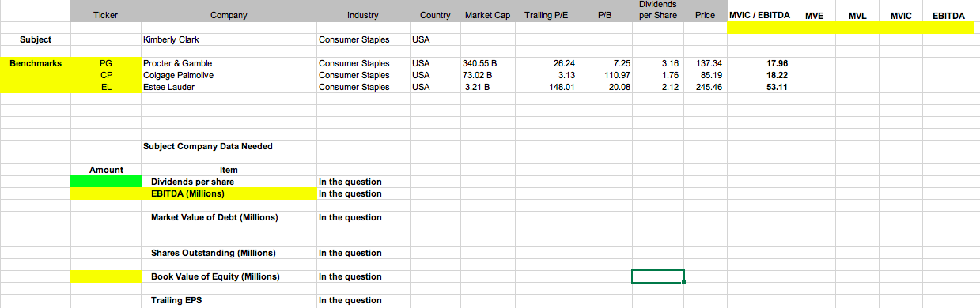The height and width of the screenshot is (308, 980).
Task: Select the Price column header
Action: [x=705, y=16]
